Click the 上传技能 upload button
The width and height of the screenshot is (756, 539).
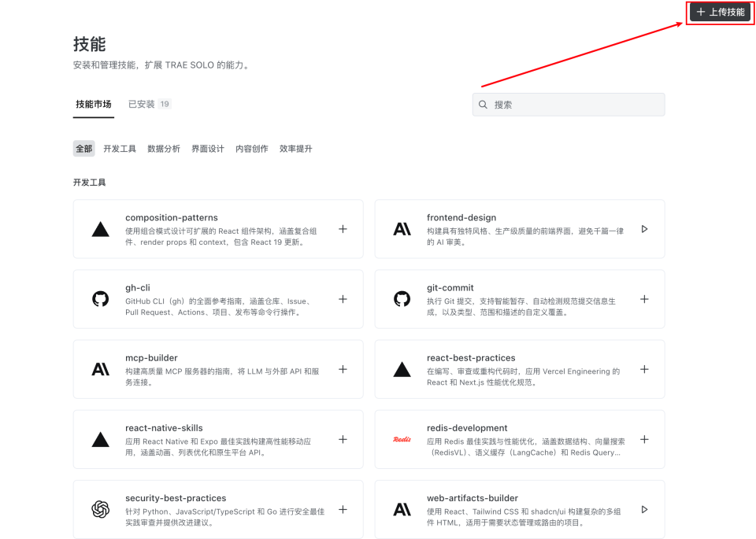(719, 13)
